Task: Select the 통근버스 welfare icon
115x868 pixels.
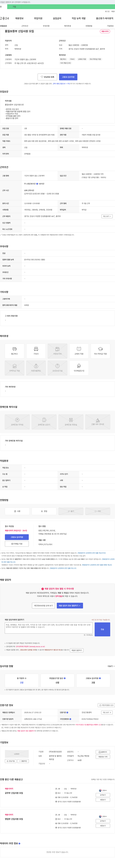Action: (x=14, y=349)
